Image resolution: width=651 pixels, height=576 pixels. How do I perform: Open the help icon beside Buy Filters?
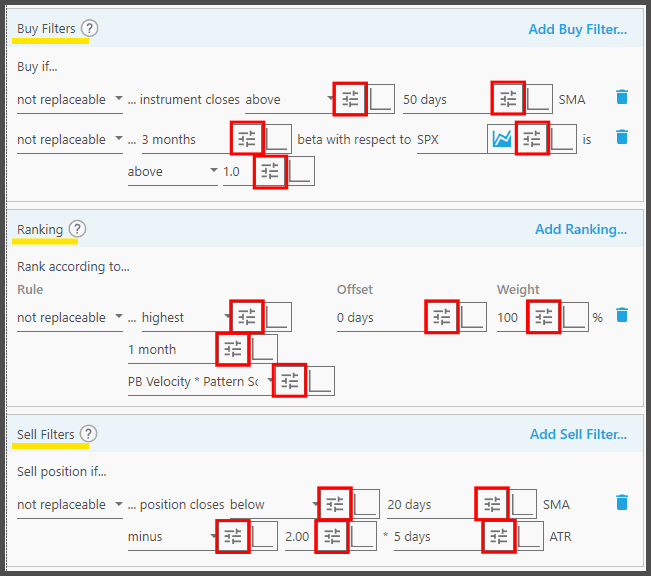pos(89,28)
